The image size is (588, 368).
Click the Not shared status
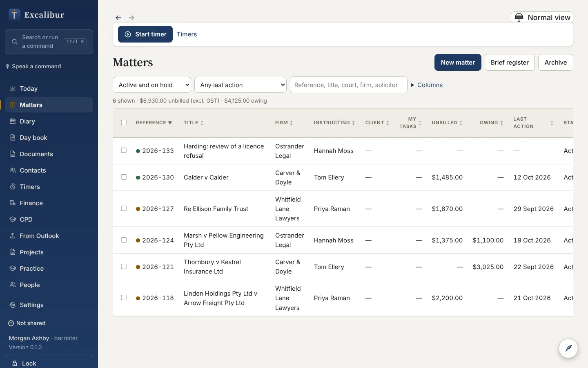tap(27, 323)
